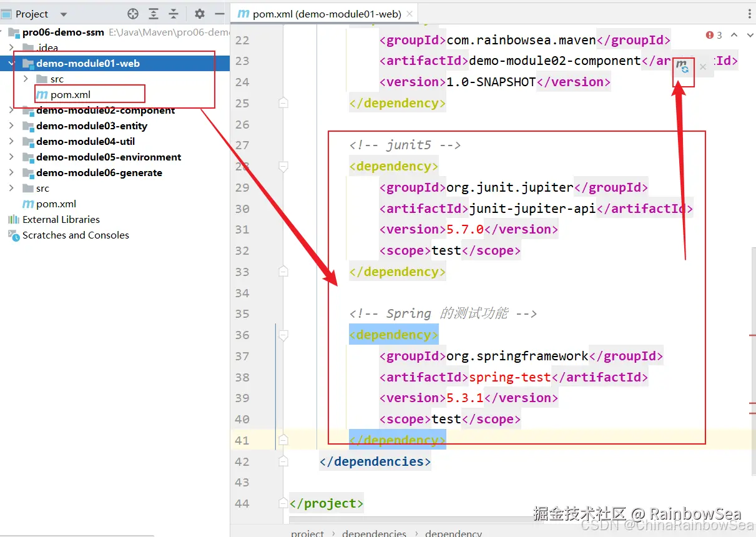The height and width of the screenshot is (537, 756).
Task: Click the spring-test artifactId text
Action: [510, 377]
